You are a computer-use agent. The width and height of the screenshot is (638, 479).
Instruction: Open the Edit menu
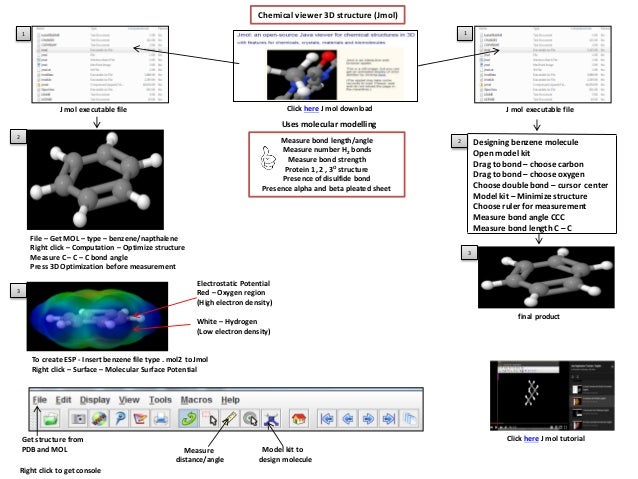point(63,400)
